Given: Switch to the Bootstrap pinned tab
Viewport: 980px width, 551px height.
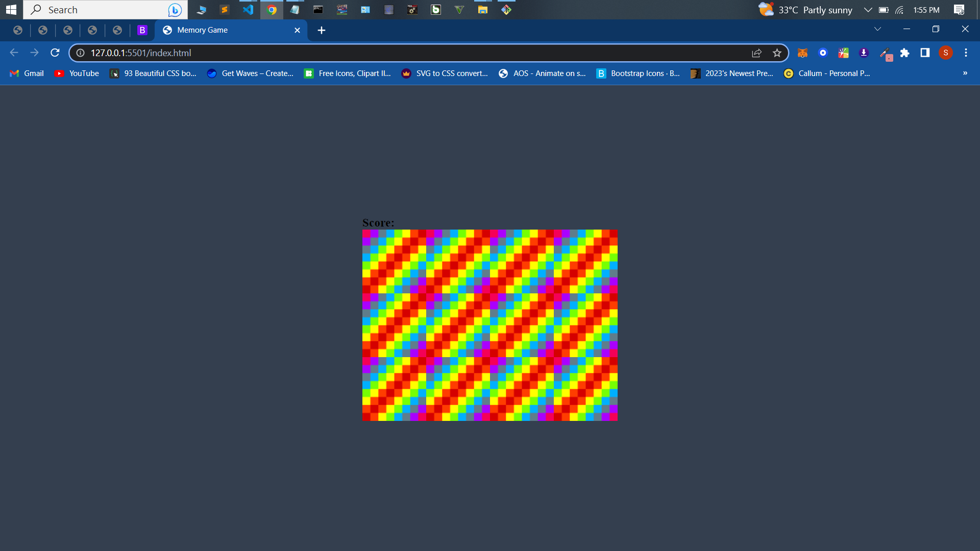Looking at the screenshot, I should pyautogui.click(x=142, y=30).
